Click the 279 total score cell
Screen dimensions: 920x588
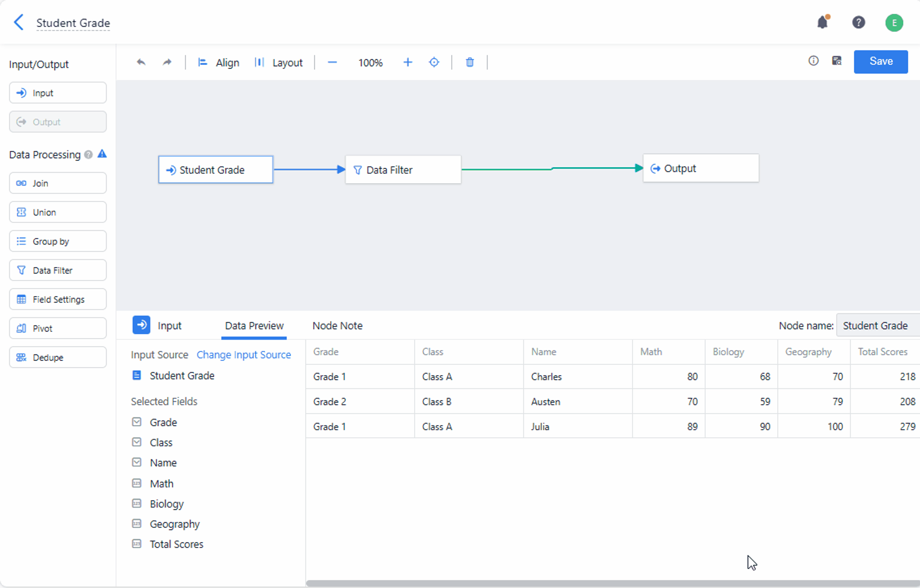pyautogui.click(x=885, y=426)
